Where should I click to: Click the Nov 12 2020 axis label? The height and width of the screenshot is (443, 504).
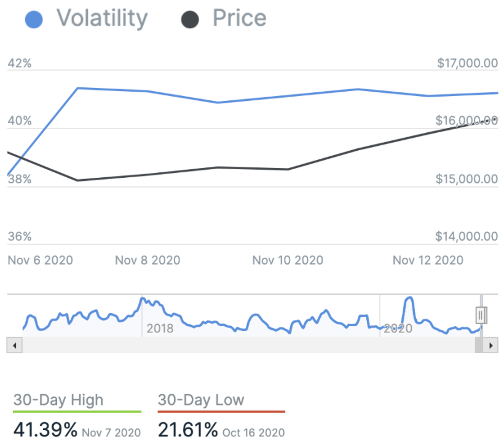pos(428,260)
